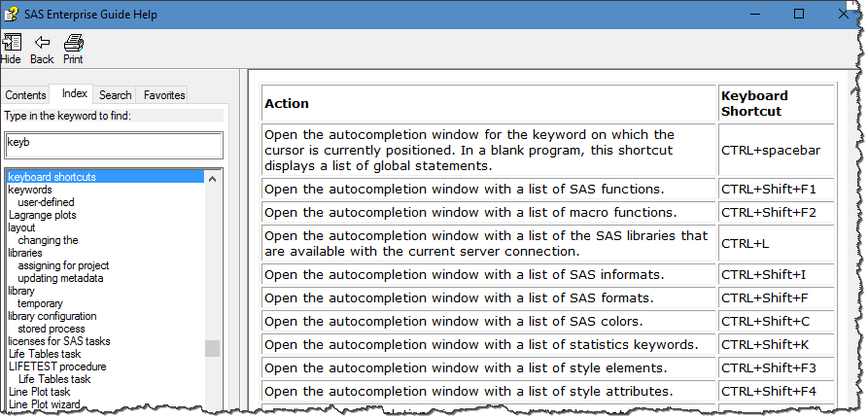Switch to the Favorites tab
Screen dimensions: 868x419
(x=163, y=95)
